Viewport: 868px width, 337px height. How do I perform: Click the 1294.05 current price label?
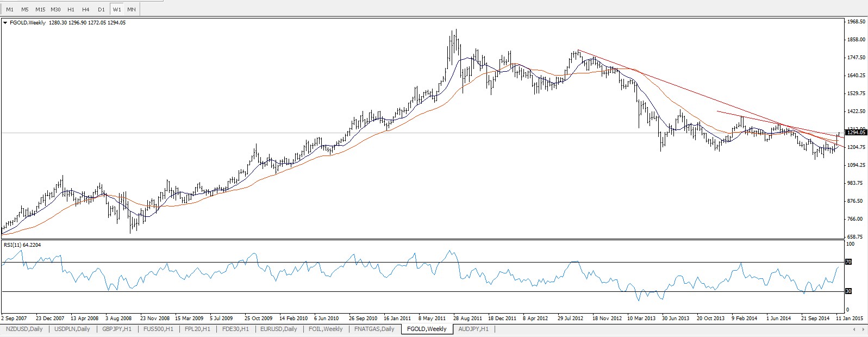[856, 132]
